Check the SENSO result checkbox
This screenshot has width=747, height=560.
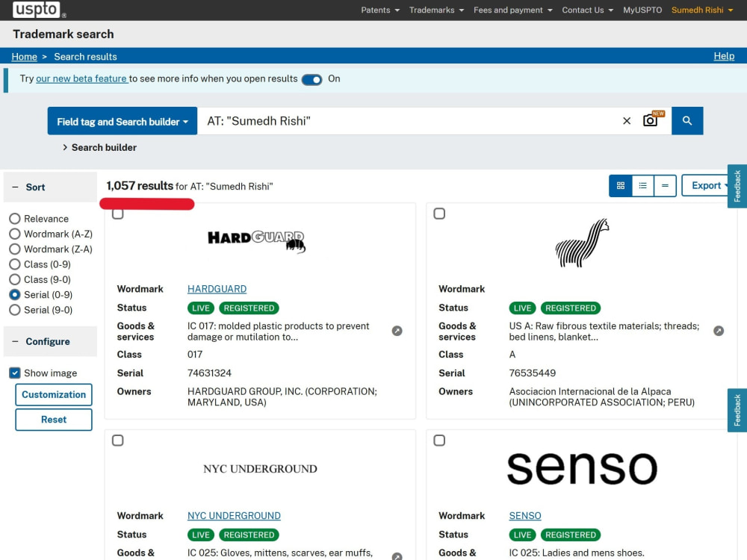(439, 441)
